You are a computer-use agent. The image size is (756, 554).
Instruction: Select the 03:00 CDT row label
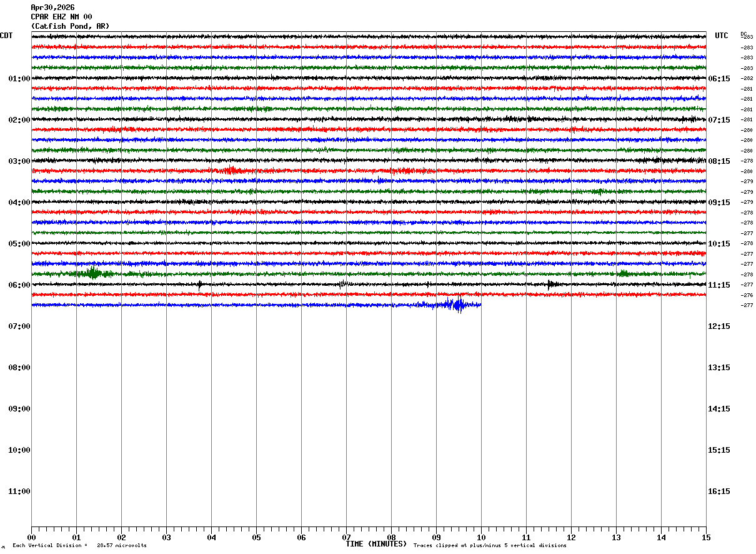19,161
